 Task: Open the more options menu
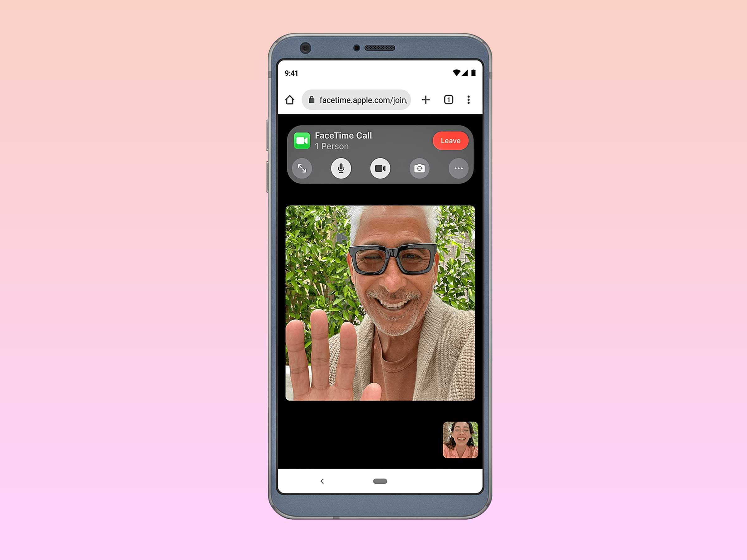459,168
